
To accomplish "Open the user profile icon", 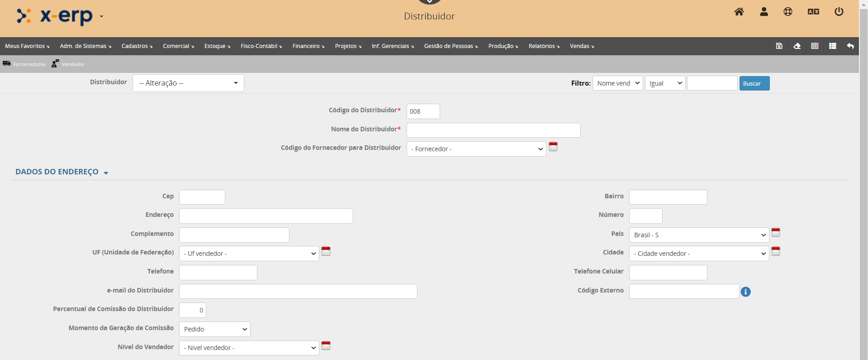I will (764, 12).
